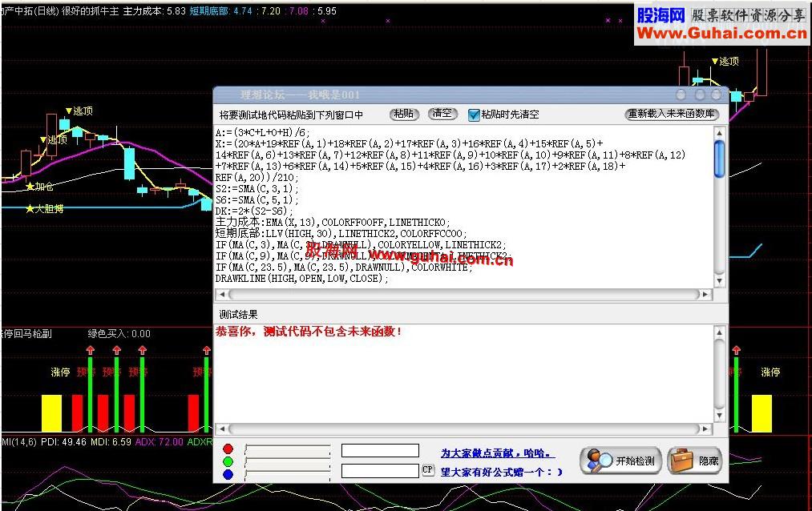Click the 粘贴 (paste) button
Viewport: 812px width, 511px height.
coord(403,114)
